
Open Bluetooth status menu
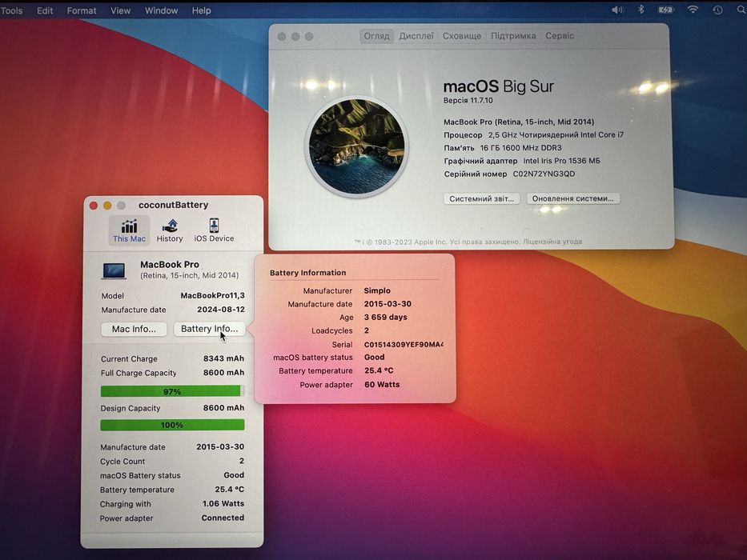pos(641,10)
